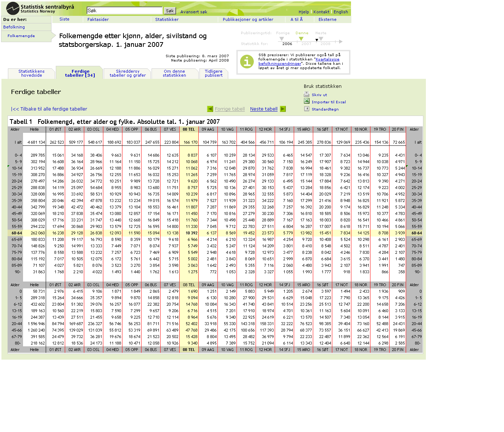
Task: Click the printer icon beside Skriv ut
Action: 307,94
